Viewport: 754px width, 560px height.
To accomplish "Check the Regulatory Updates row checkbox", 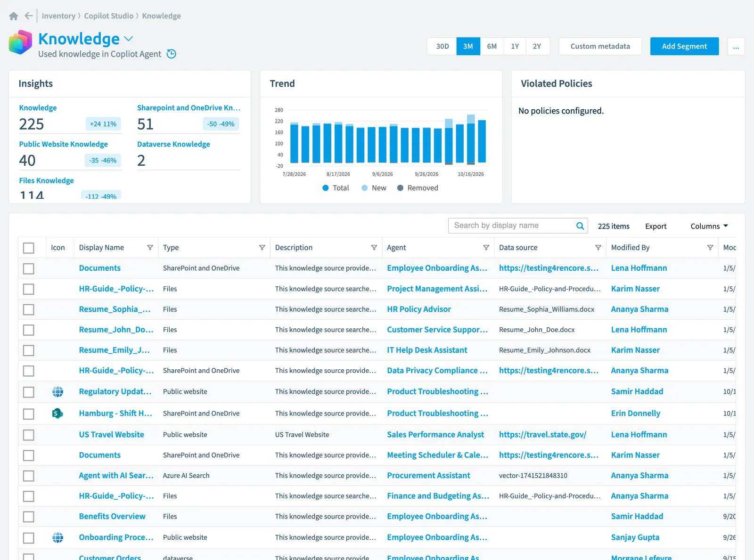I will [29, 392].
